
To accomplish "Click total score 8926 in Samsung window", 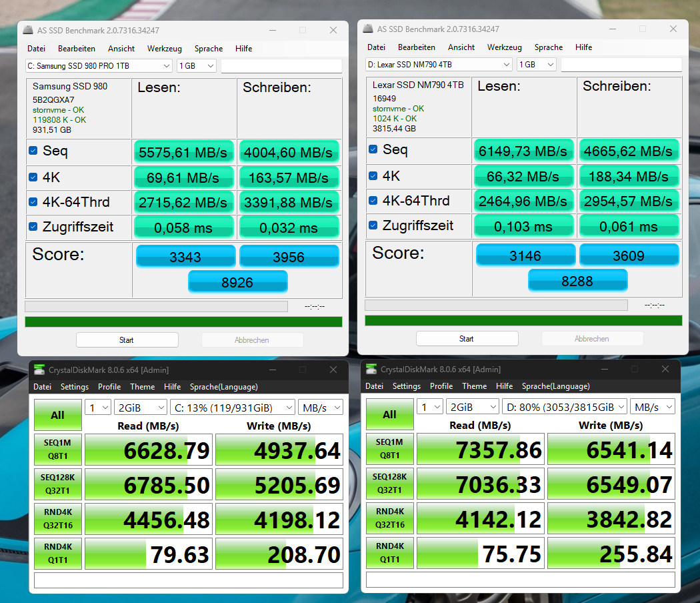I will 237,282.
